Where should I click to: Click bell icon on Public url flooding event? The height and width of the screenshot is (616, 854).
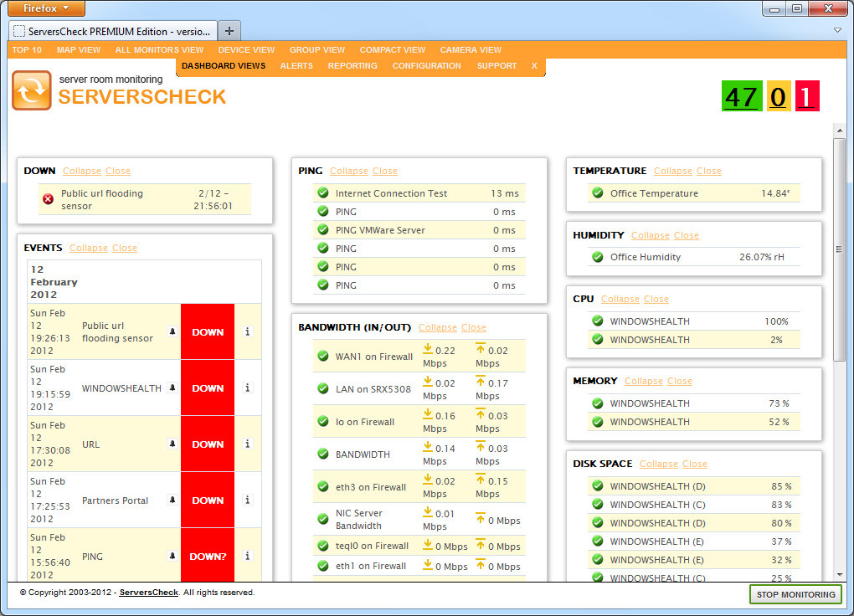click(x=172, y=331)
